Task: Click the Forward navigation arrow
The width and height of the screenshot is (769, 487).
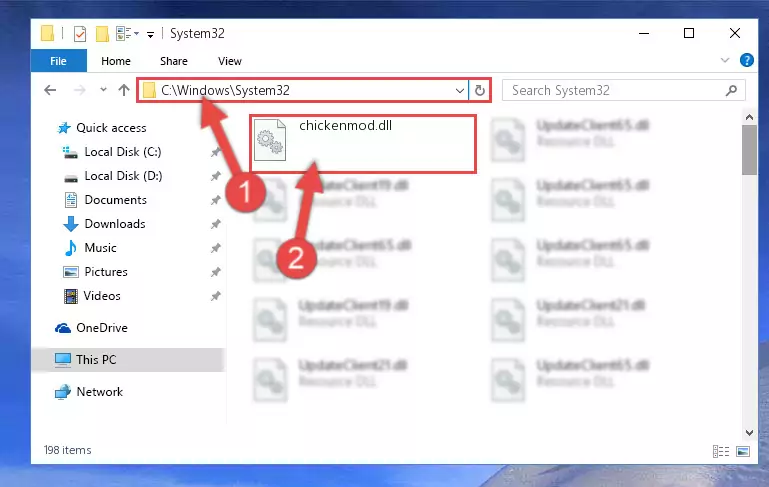Action: [79, 90]
